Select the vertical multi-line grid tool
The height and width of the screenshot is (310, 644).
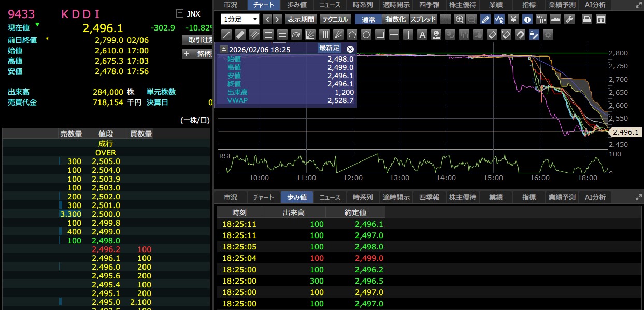(x=324, y=35)
